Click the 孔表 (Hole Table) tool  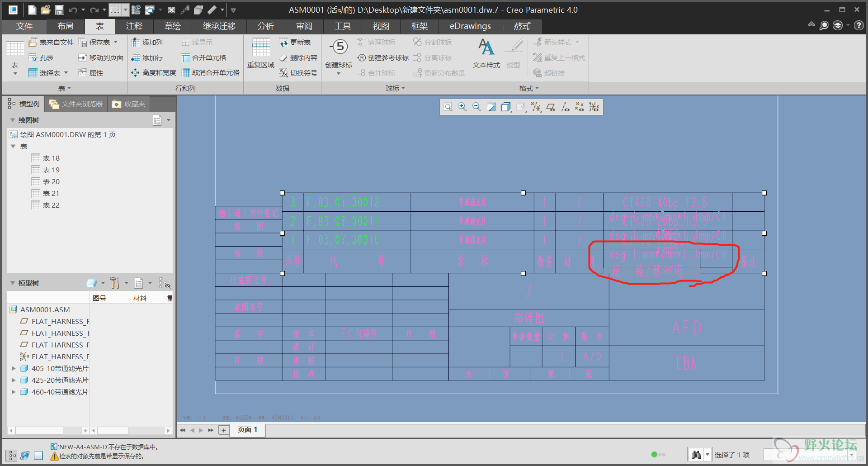[x=41, y=57]
